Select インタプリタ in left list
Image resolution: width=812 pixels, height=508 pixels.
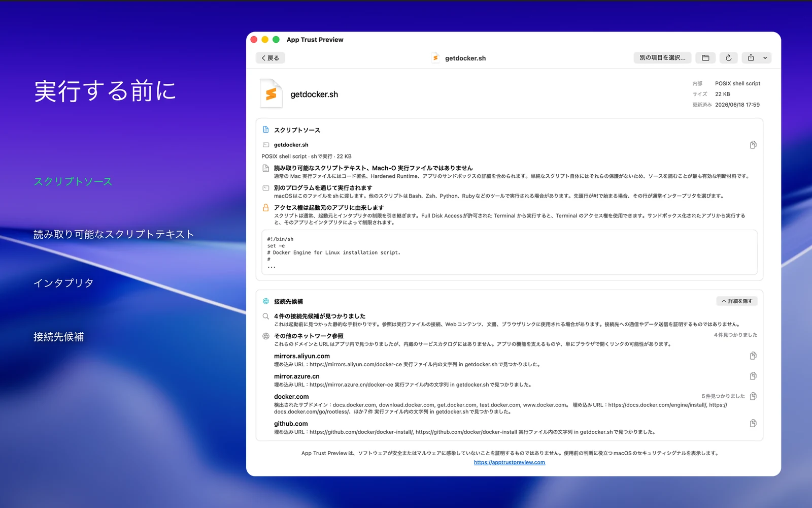63,283
